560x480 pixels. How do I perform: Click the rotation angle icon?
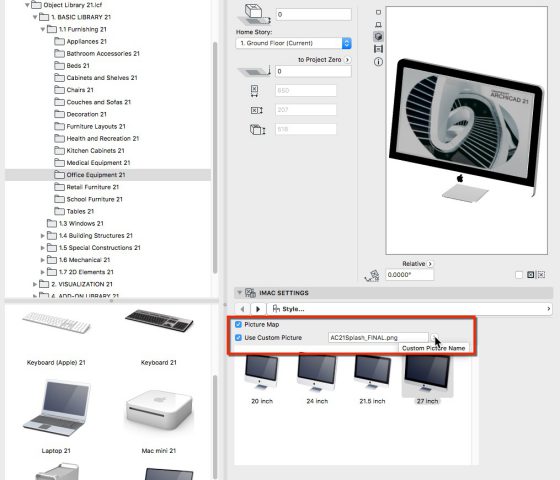click(372, 275)
